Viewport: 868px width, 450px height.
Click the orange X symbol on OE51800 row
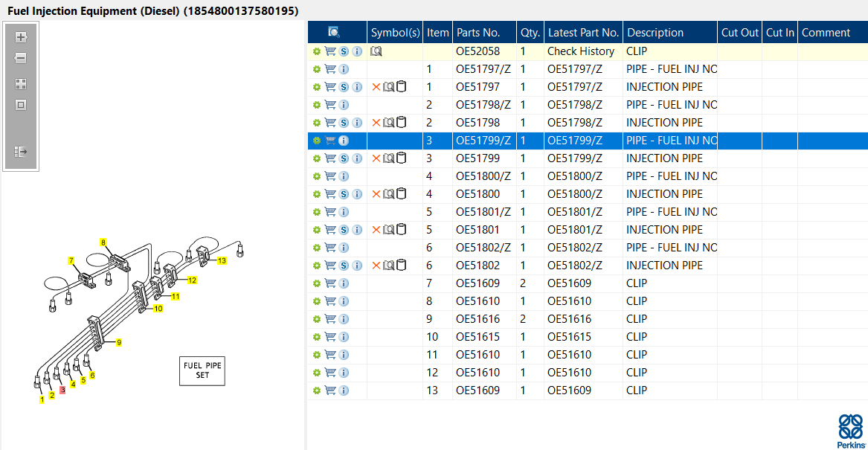tap(376, 194)
